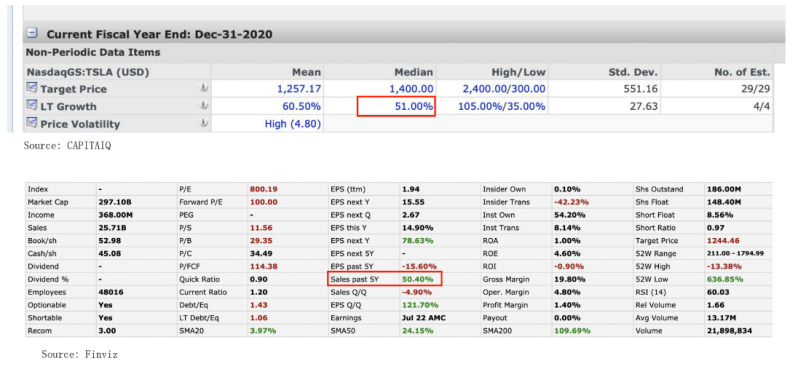Click the EPS (ttm) value 1.94

[411, 189]
